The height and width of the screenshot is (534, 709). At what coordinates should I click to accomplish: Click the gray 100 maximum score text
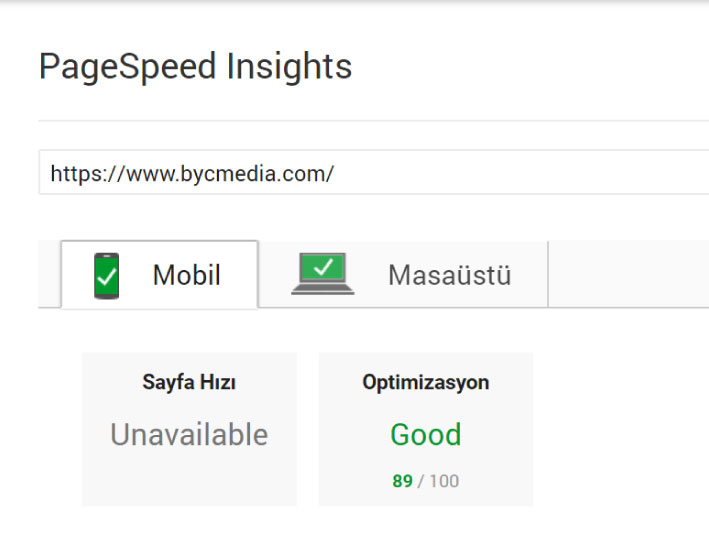[444, 481]
